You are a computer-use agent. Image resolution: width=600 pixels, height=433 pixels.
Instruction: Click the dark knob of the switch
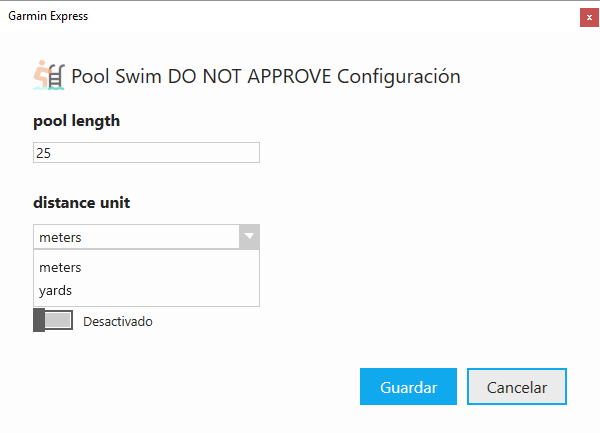(39, 320)
